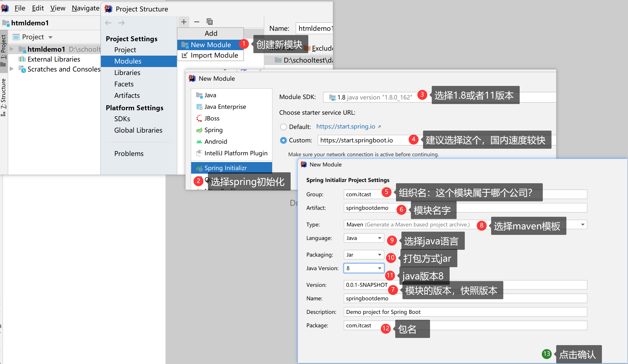
Task: Click the Package input field
Action: pyautogui.click(x=465, y=325)
